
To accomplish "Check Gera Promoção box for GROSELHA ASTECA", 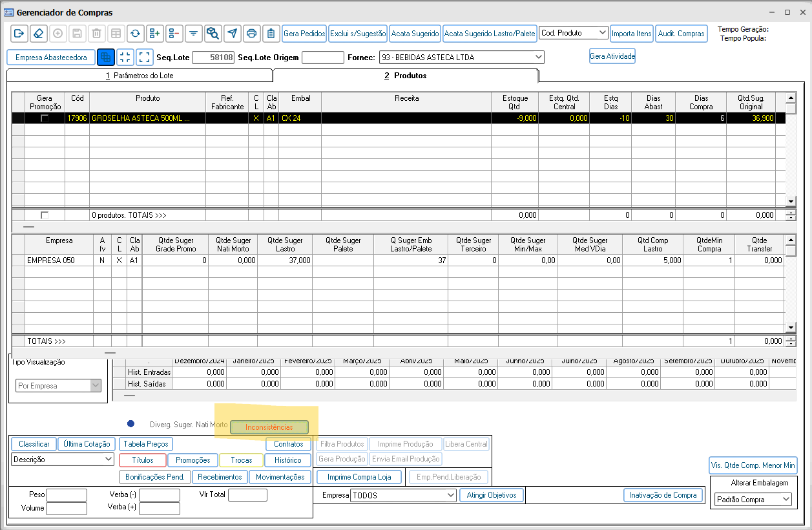I will click(x=45, y=118).
